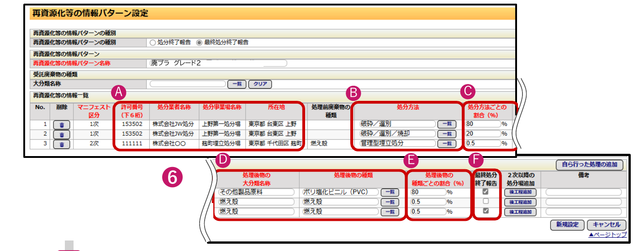
Task: Click 後工程追加 in third output row
Action: point(520,212)
